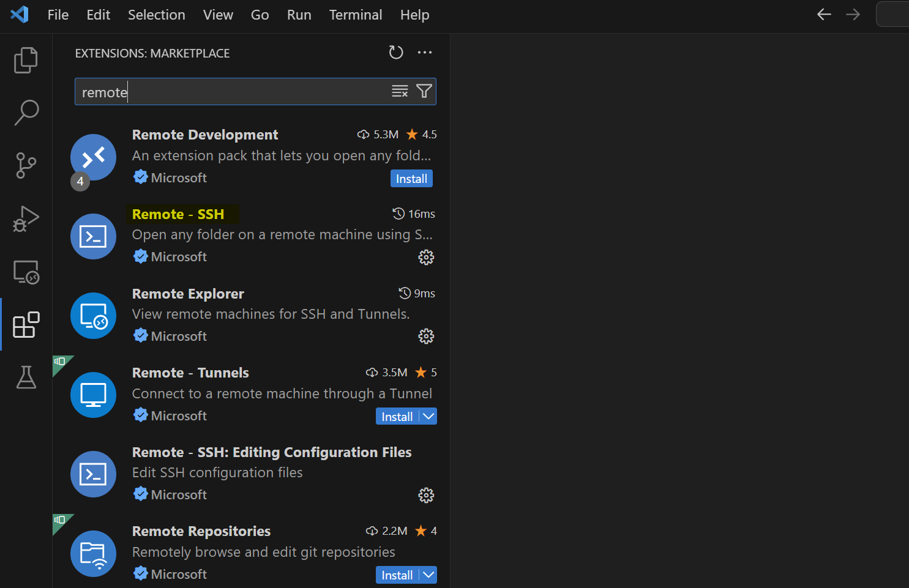
Task: Click the SSH: Editing Configuration Files extension icon
Action: pos(93,474)
